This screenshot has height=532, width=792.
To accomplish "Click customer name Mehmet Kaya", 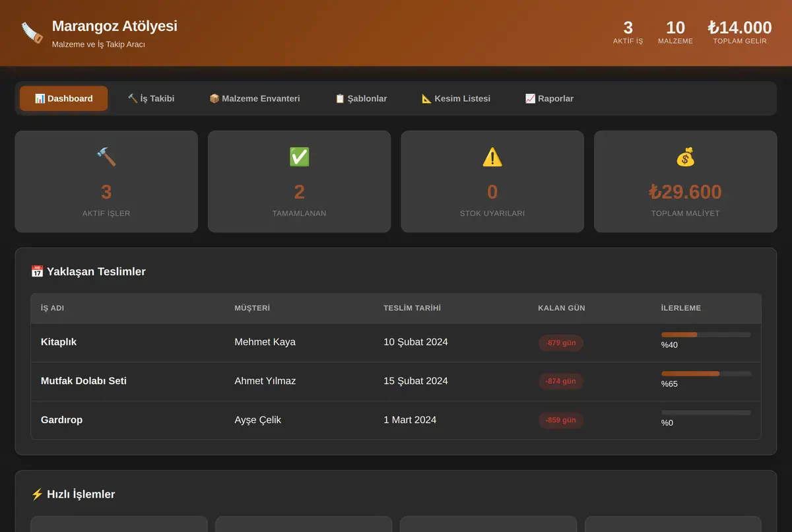I will tap(265, 342).
